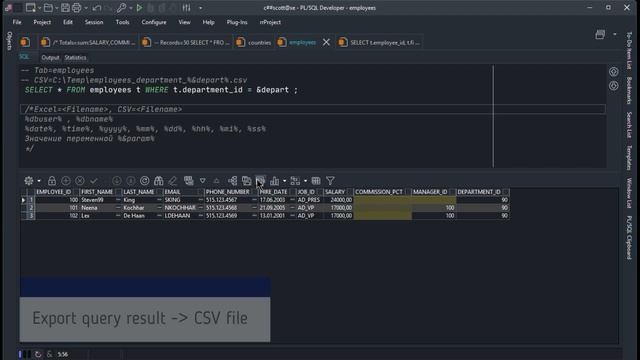This screenshot has width=640, height=360.
Task: Click the Export query results icon under cursor
Action: tap(260, 181)
